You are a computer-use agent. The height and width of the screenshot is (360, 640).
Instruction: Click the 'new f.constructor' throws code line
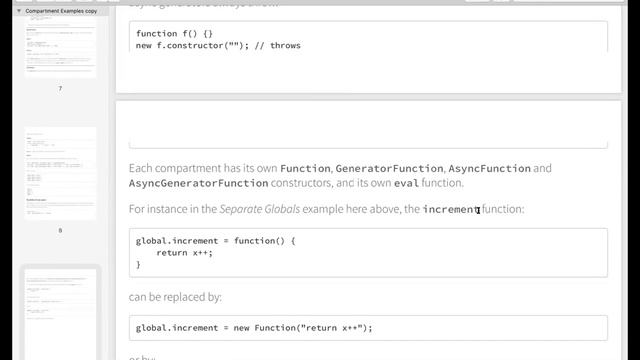(x=218, y=45)
